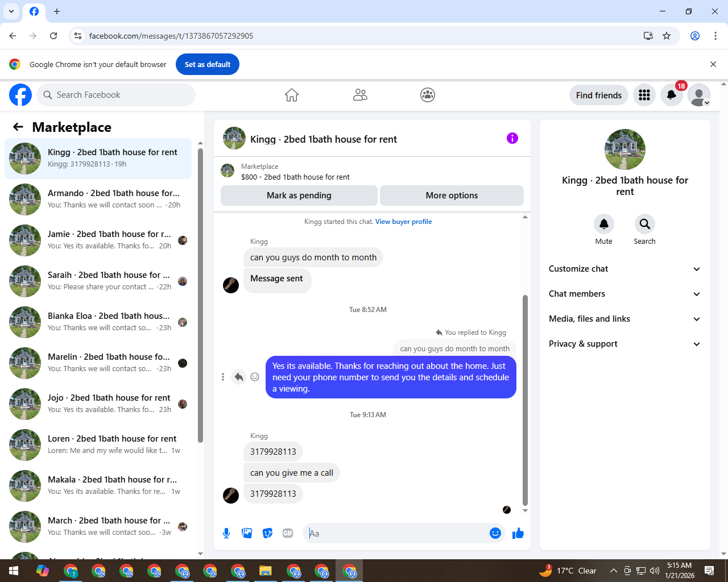
Task: Open the Groups icon in top navigation
Action: click(428, 95)
